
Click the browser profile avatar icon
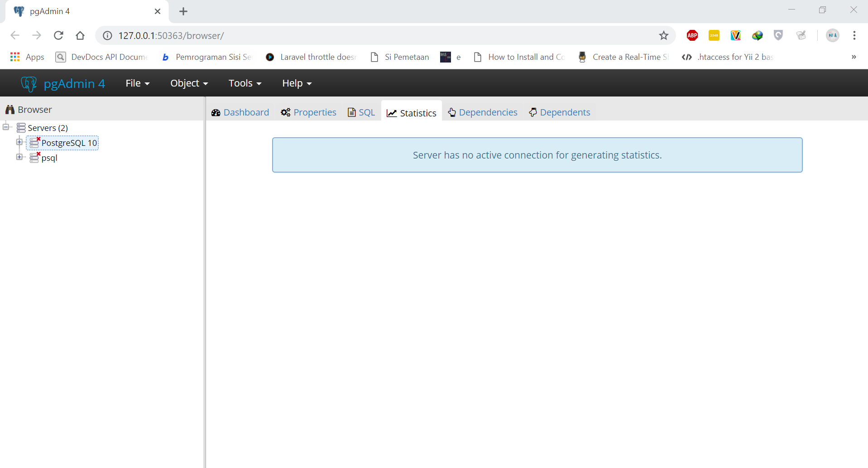833,35
